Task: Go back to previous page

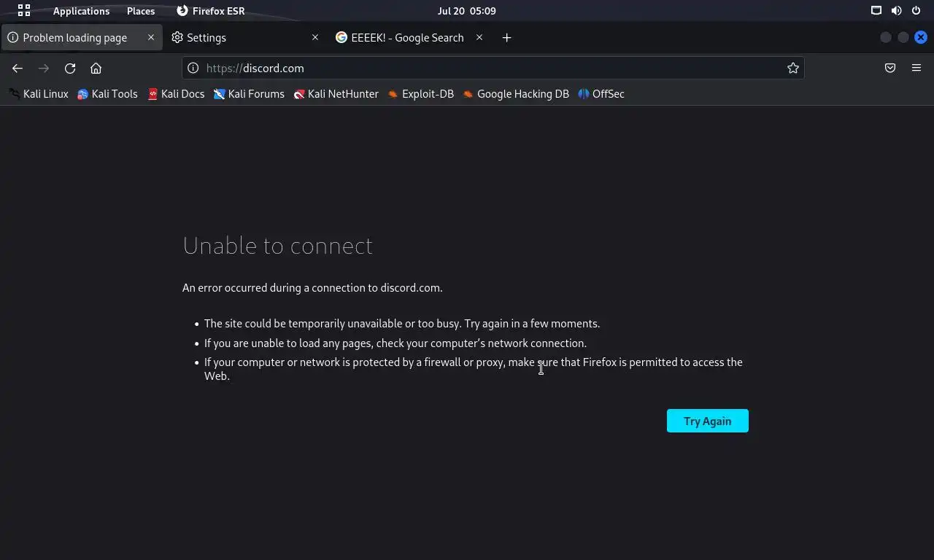Action: pyautogui.click(x=18, y=68)
